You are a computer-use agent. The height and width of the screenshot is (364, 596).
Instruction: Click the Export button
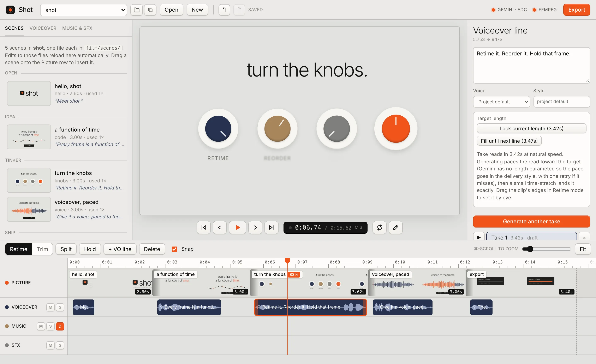576,10
